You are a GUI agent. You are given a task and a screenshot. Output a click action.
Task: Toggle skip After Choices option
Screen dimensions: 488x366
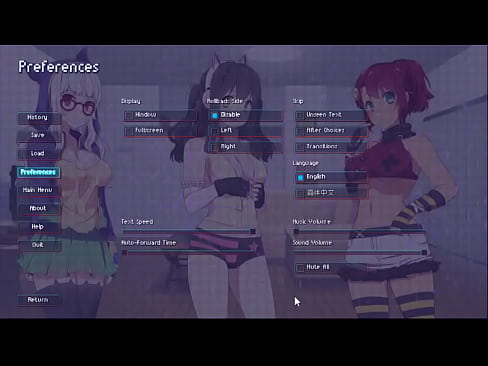(332, 131)
